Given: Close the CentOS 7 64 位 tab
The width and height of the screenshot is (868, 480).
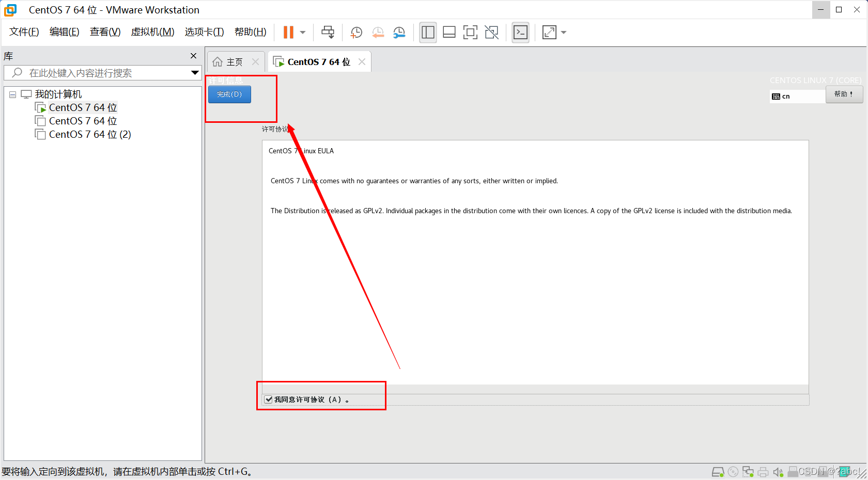Looking at the screenshot, I should (x=362, y=62).
